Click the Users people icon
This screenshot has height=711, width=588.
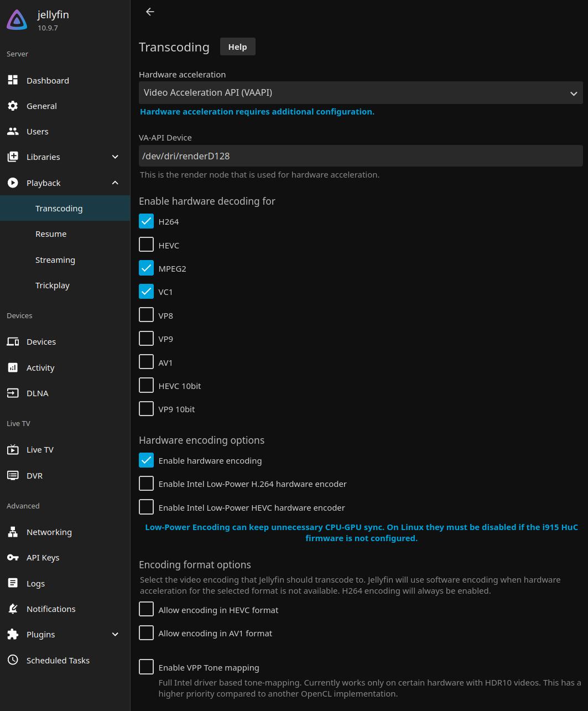[x=13, y=131]
